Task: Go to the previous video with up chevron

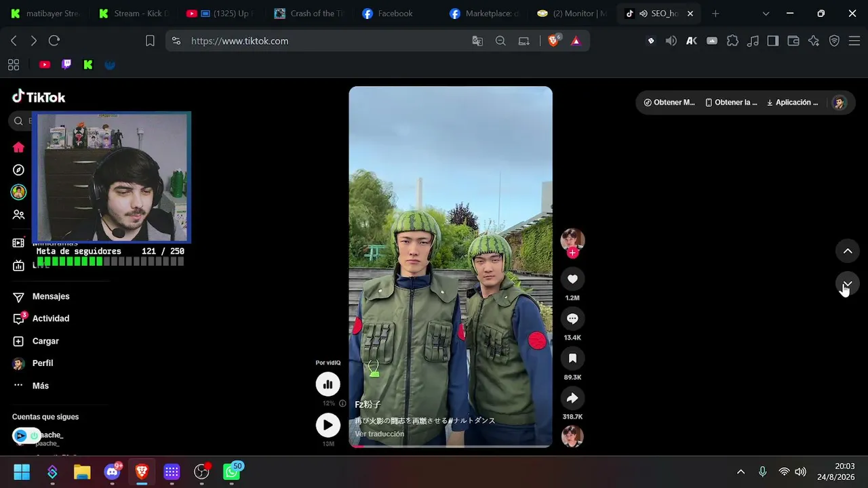Action: (847, 251)
